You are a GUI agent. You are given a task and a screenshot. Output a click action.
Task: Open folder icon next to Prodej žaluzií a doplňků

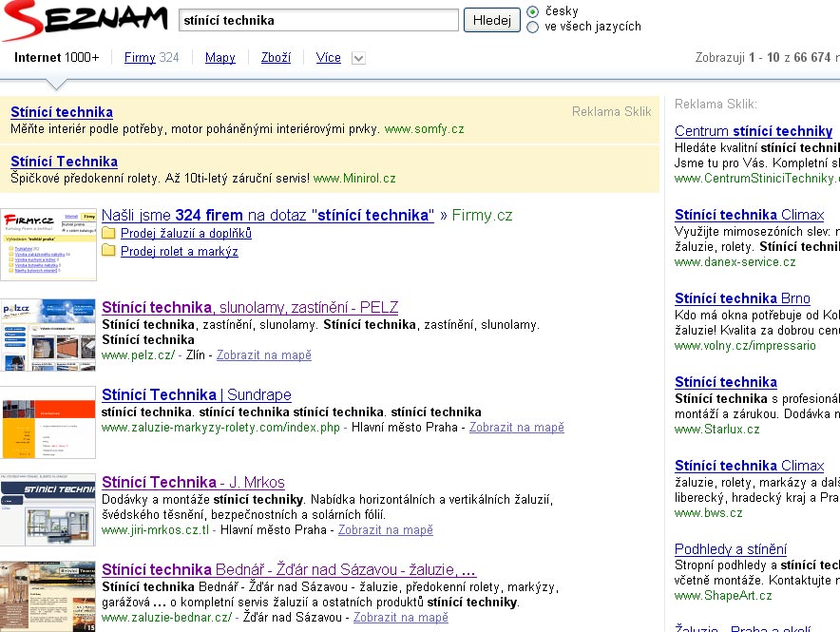click(108, 233)
